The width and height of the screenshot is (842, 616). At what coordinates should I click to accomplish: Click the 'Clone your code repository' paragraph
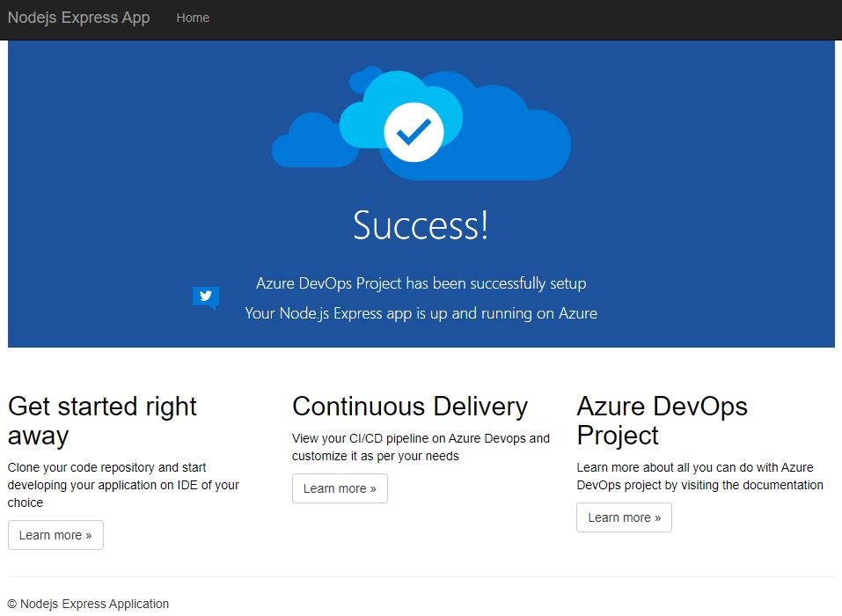(x=123, y=485)
